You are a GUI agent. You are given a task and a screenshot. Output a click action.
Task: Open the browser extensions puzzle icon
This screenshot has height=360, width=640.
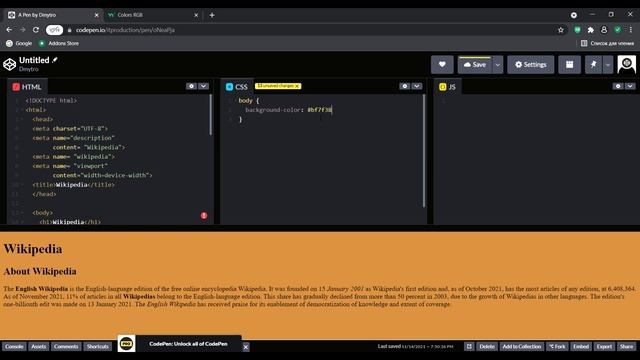click(591, 30)
